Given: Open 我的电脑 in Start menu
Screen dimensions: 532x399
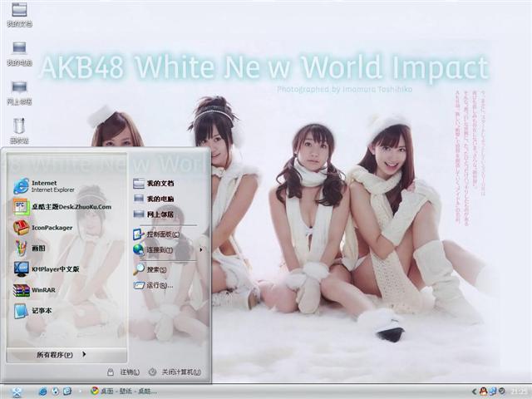Looking at the screenshot, I should (160, 199).
